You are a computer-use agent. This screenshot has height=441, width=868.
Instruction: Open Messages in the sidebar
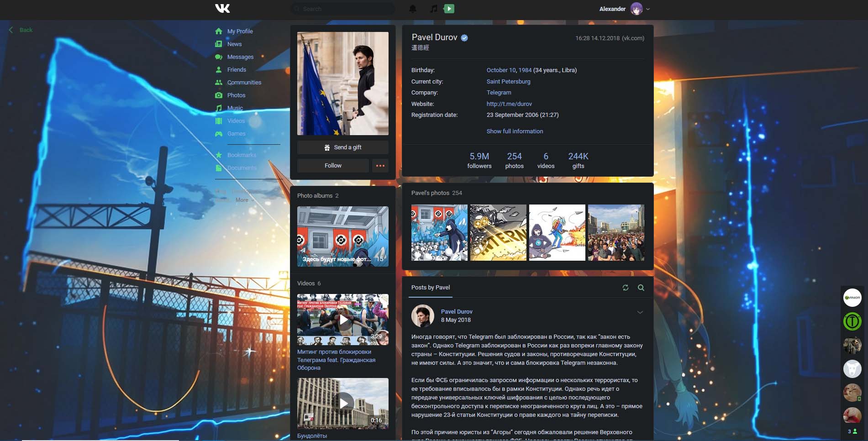coord(240,57)
